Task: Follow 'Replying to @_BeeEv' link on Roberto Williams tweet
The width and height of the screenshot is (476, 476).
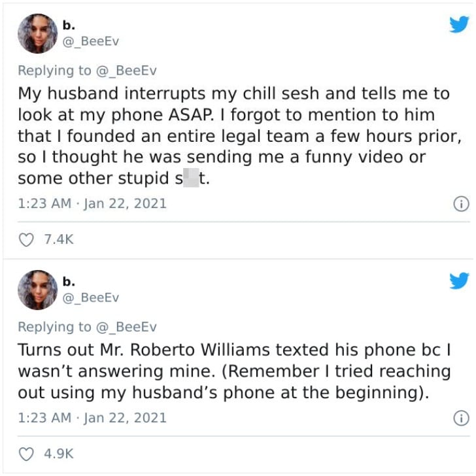Action: point(88,327)
